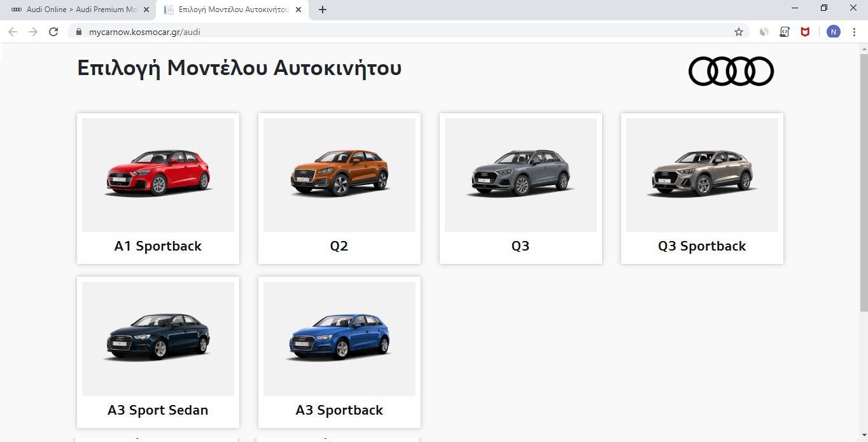Select the A1 Sportback model label
Image resolution: width=868 pixels, height=442 pixels.
coord(158,246)
